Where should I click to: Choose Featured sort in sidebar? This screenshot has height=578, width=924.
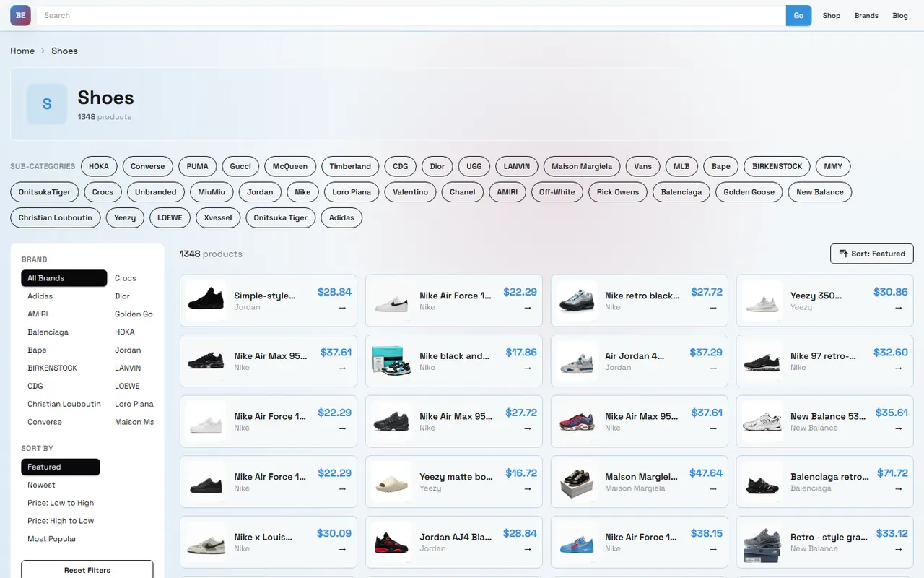61,467
